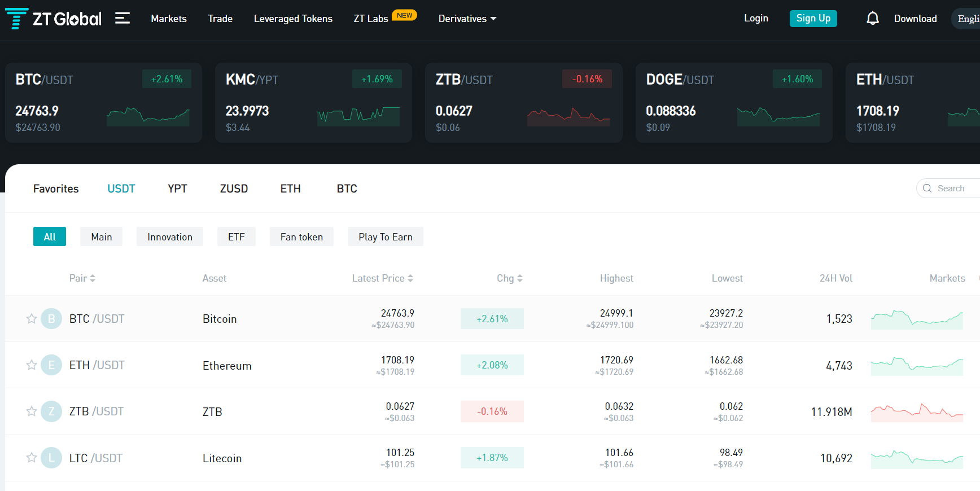Open the ETH/USDT ticker card
This screenshot has width=980, height=491.
tap(913, 103)
